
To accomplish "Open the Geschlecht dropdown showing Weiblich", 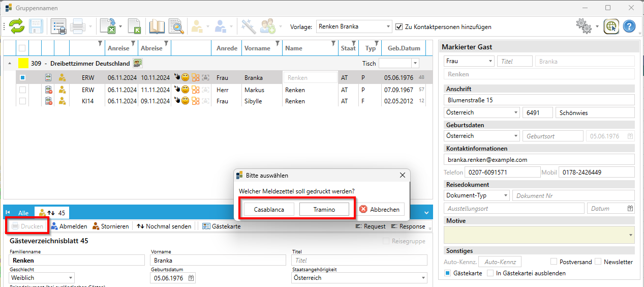I will tap(42, 278).
